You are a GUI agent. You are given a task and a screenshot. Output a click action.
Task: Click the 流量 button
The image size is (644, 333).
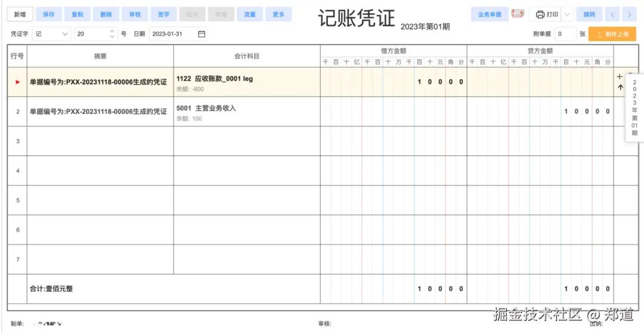[x=250, y=14]
